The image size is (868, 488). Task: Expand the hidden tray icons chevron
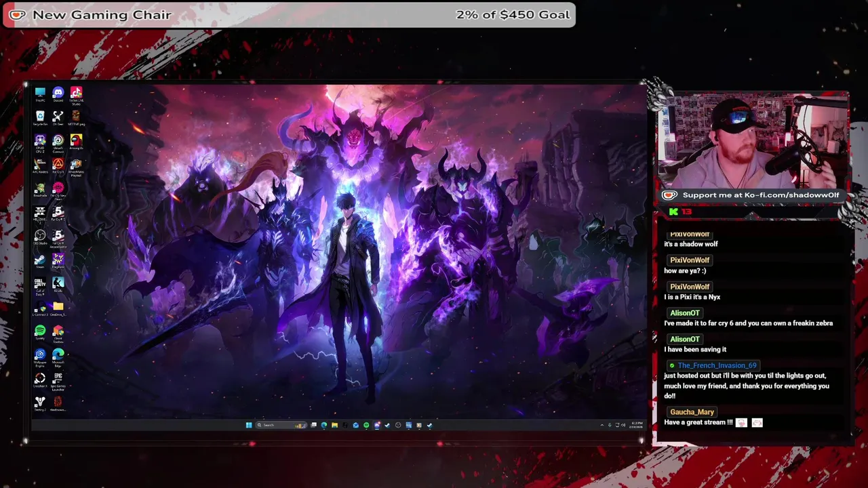[x=602, y=425]
